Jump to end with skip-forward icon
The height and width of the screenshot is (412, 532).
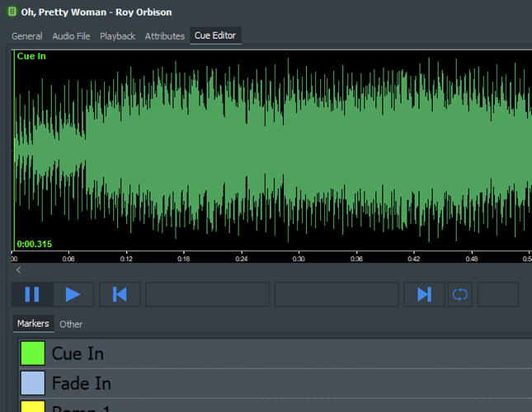424,294
